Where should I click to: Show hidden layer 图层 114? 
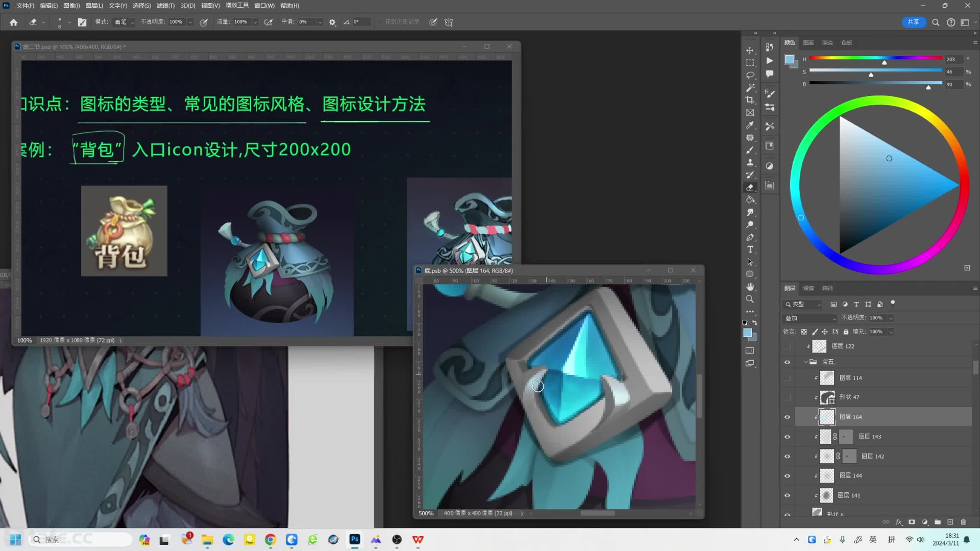(x=787, y=378)
